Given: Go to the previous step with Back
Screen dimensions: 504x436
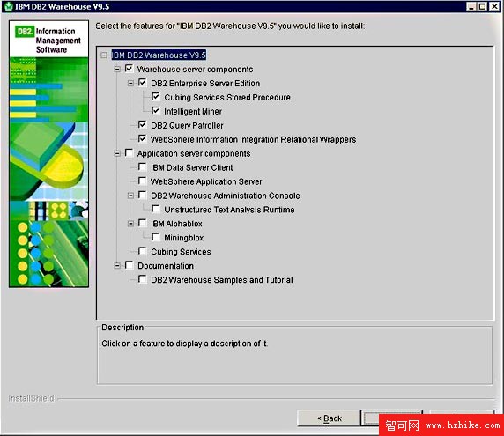Looking at the screenshot, I should click(329, 418).
